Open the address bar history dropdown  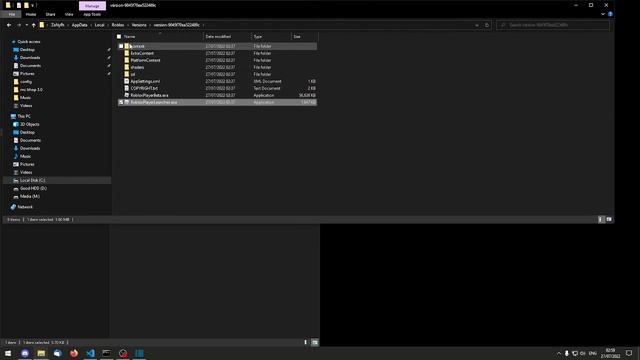[477, 25]
